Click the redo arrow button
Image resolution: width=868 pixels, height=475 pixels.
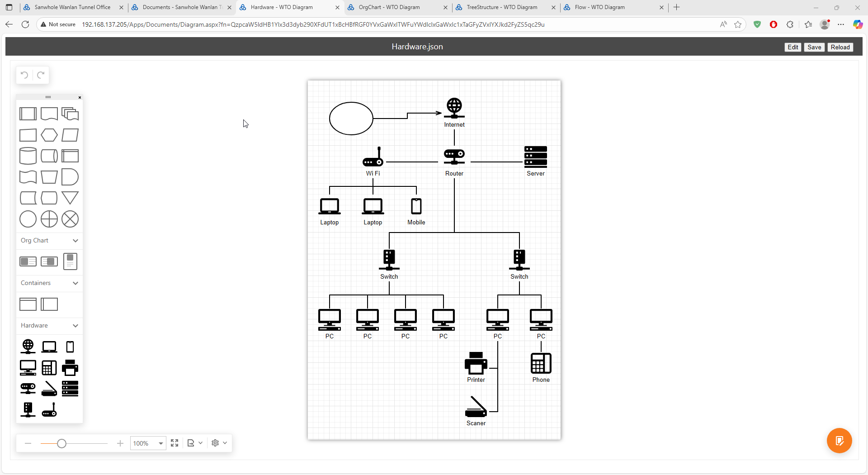tap(41, 75)
